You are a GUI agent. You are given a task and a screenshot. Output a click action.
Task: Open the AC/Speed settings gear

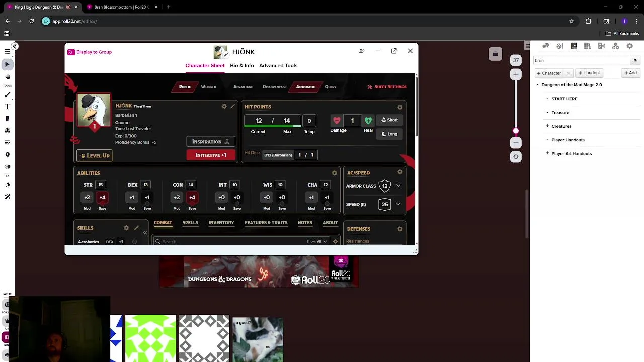click(x=400, y=172)
